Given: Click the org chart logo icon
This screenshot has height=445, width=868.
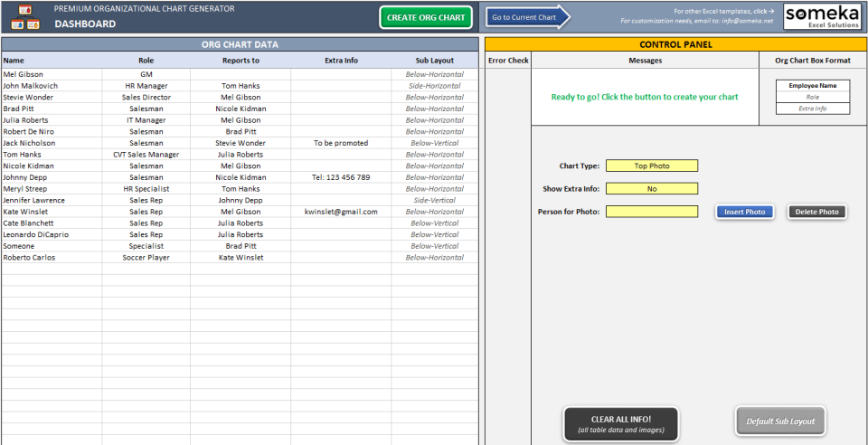Looking at the screenshot, I should 25,16.
